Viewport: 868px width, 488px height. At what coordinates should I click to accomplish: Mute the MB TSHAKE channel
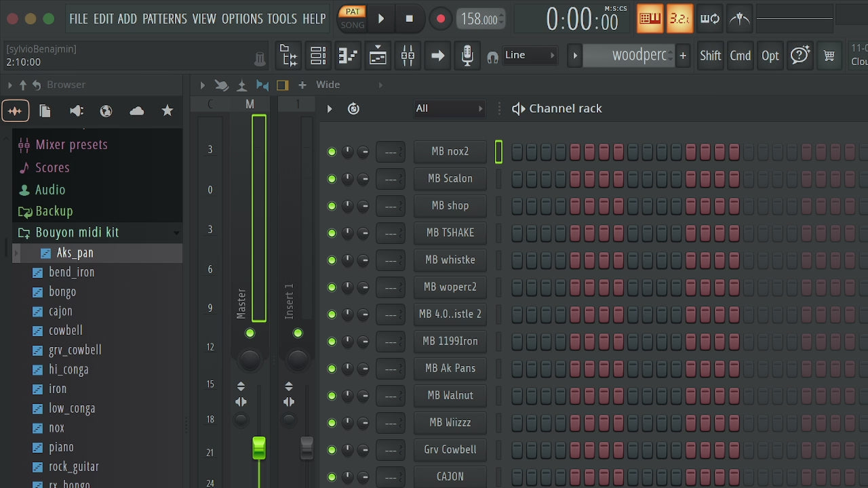click(332, 233)
